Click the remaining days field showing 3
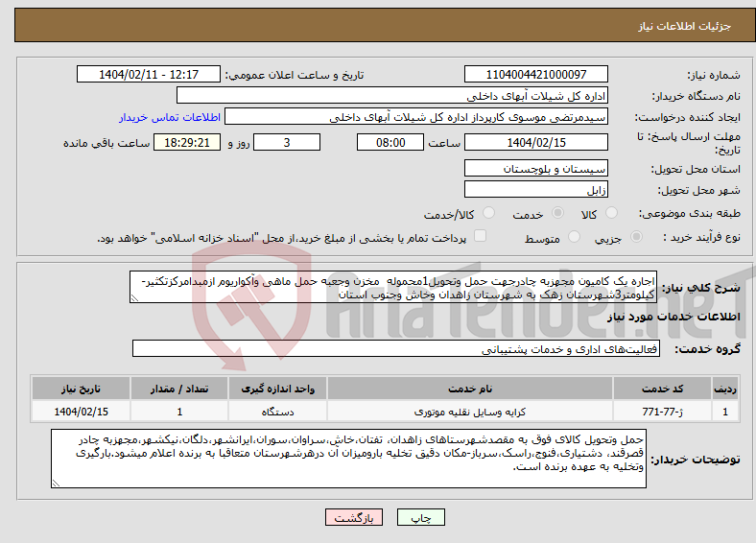 tap(287, 142)
